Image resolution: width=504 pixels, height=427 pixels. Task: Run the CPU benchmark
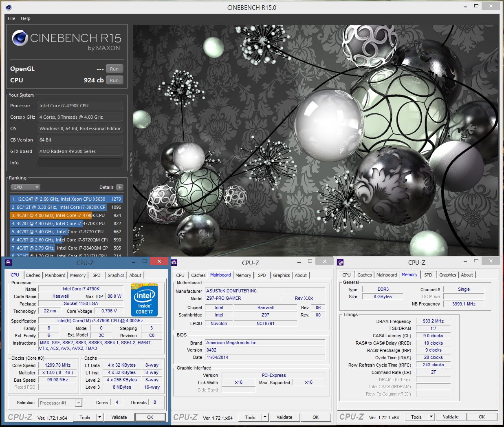[114, 80]
